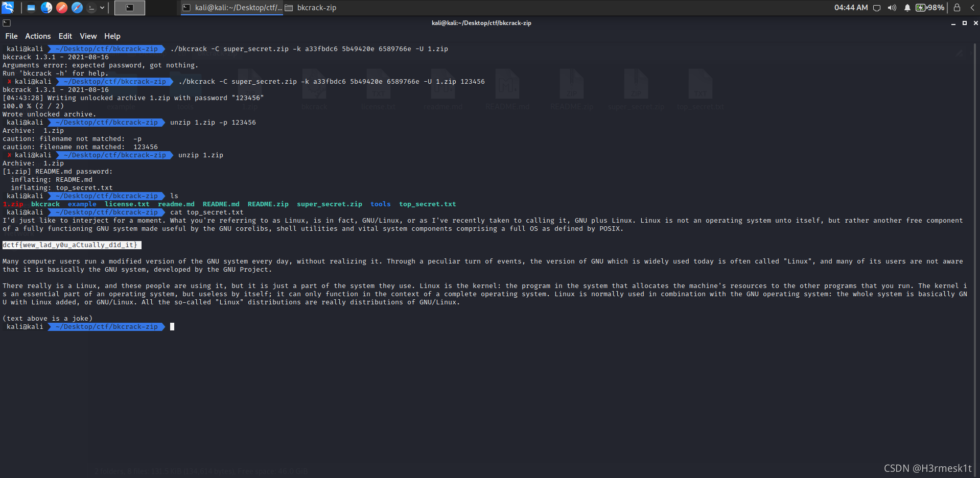This screenshot has width=980, height=478.
Task: Click 'Wrote unlocked archive.' output line
Action: pyautogui.click(x=50, y=114)
